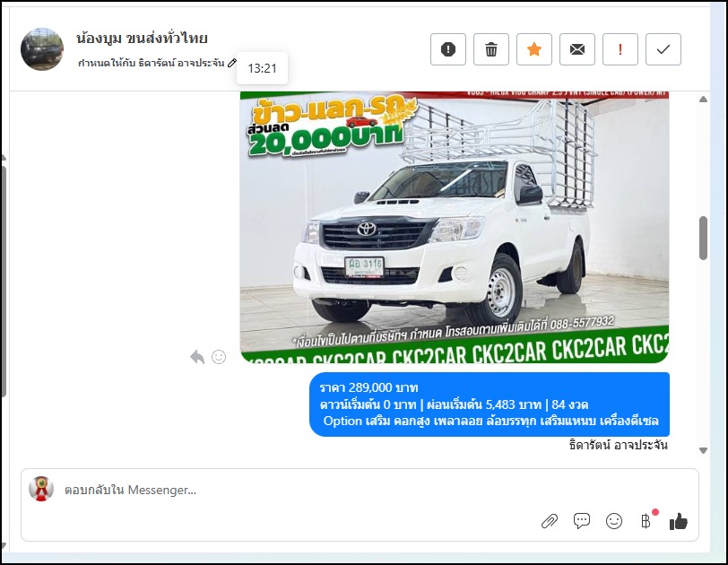Screen dimensions: 728x565
Task: Open the white Toyota truck image
Action: [455, 227]
